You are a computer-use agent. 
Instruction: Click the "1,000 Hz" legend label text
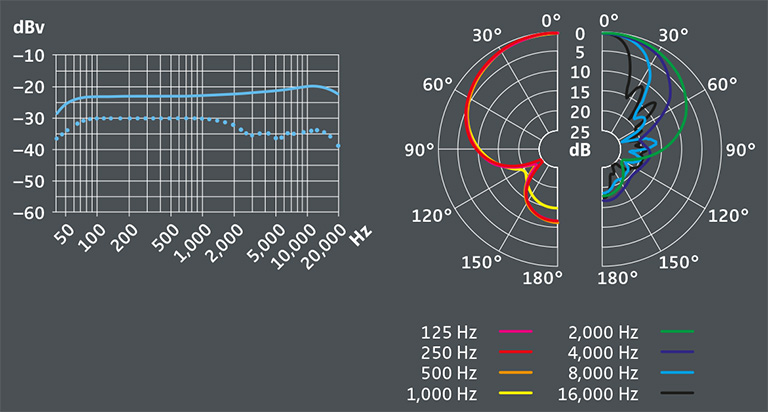point(444,392)
